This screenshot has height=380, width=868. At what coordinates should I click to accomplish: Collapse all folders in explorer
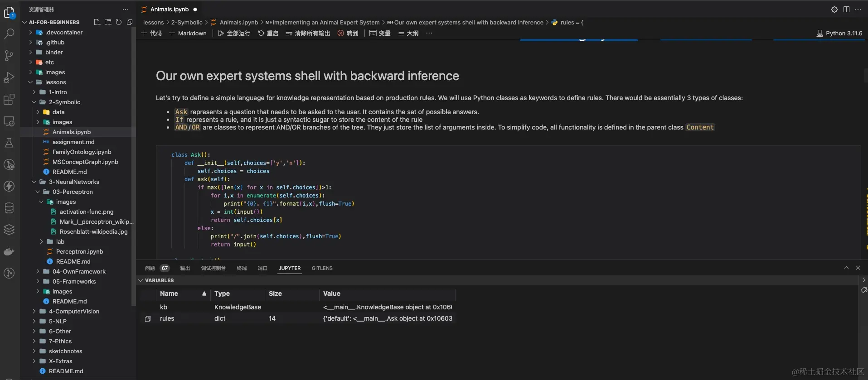point(130,22)
